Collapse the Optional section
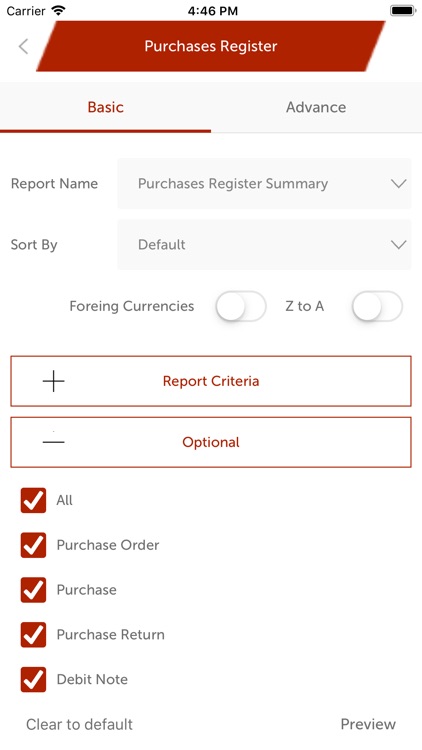The height and width of the screenshot is (750, 422). (211, 442)
